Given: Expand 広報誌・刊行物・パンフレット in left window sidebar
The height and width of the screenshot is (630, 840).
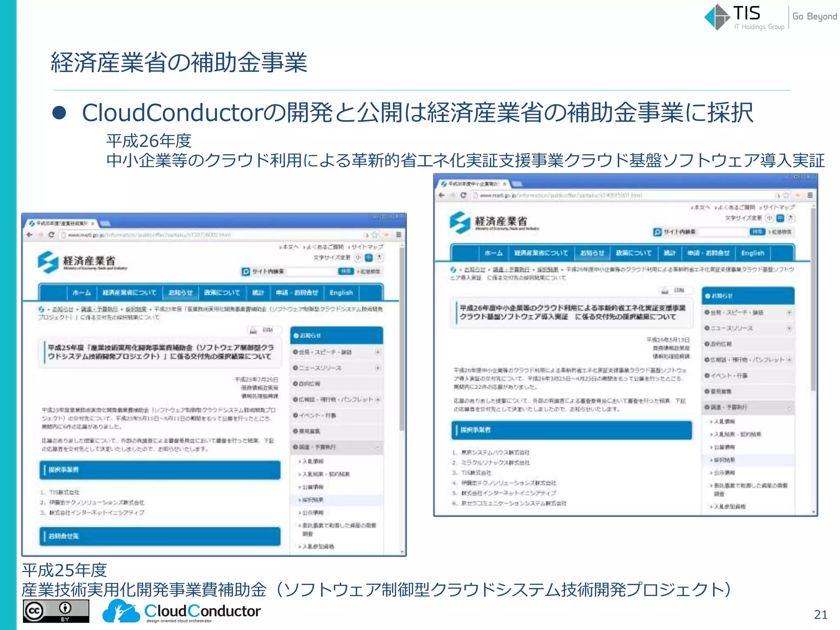Looking at the screenshot, I should (x=377, y=399).
